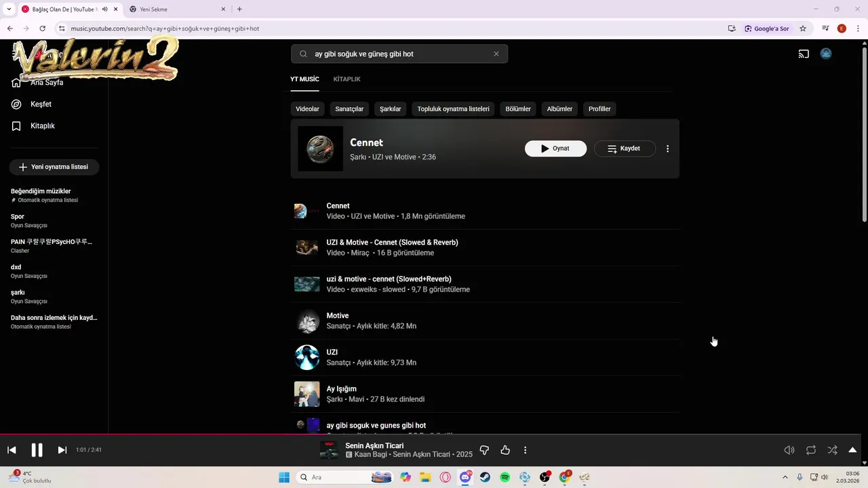
Task: Filter results by Sanatçılar
Action: click(x=349, y=109)
